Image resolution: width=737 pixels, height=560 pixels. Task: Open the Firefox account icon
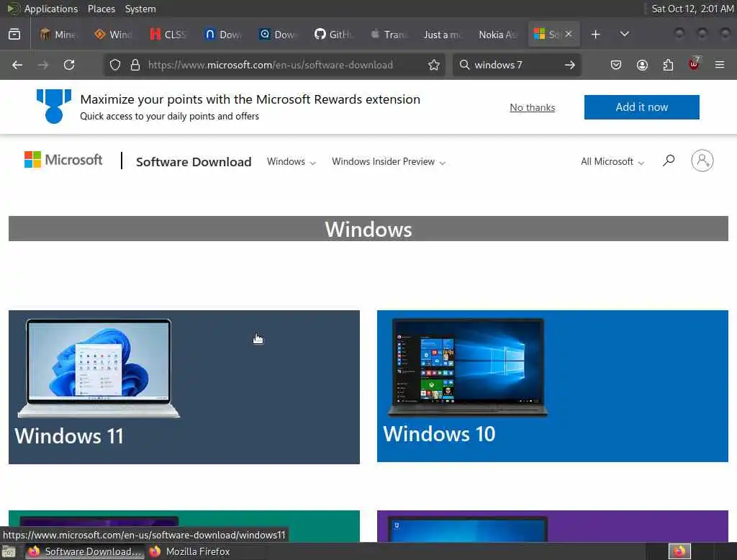point(642,65)
